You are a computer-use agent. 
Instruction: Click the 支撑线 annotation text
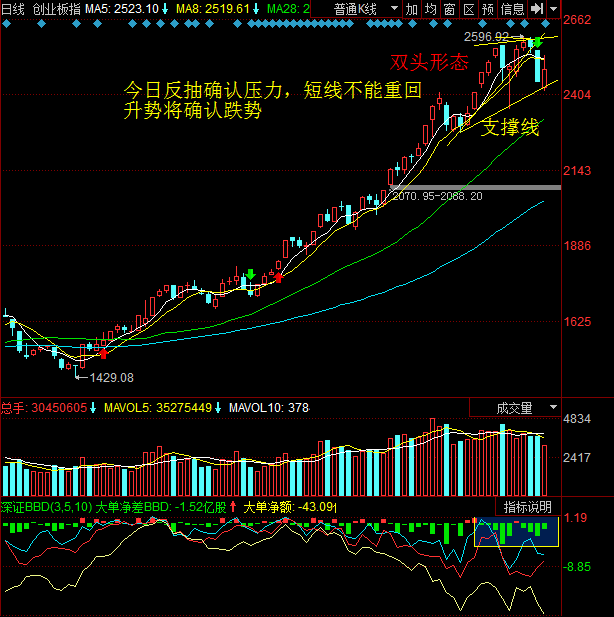pos(510,127)
